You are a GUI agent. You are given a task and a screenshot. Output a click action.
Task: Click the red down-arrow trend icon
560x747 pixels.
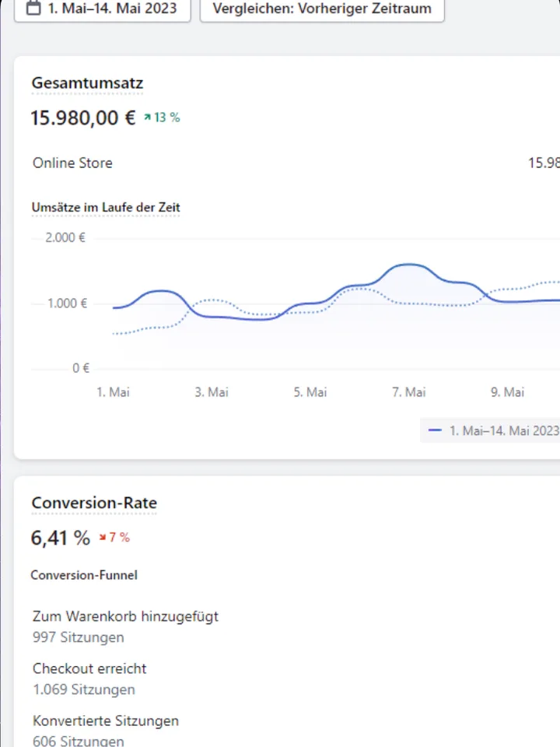tap(103, 538)
